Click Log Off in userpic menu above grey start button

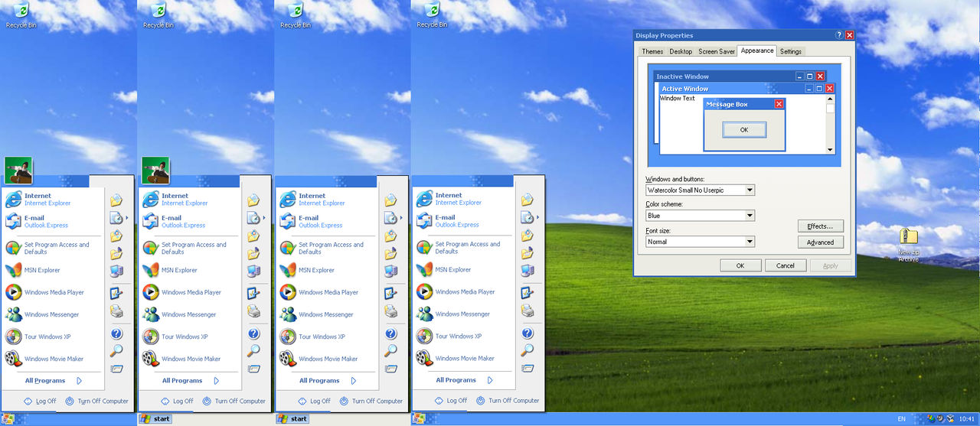click(177, 401)
